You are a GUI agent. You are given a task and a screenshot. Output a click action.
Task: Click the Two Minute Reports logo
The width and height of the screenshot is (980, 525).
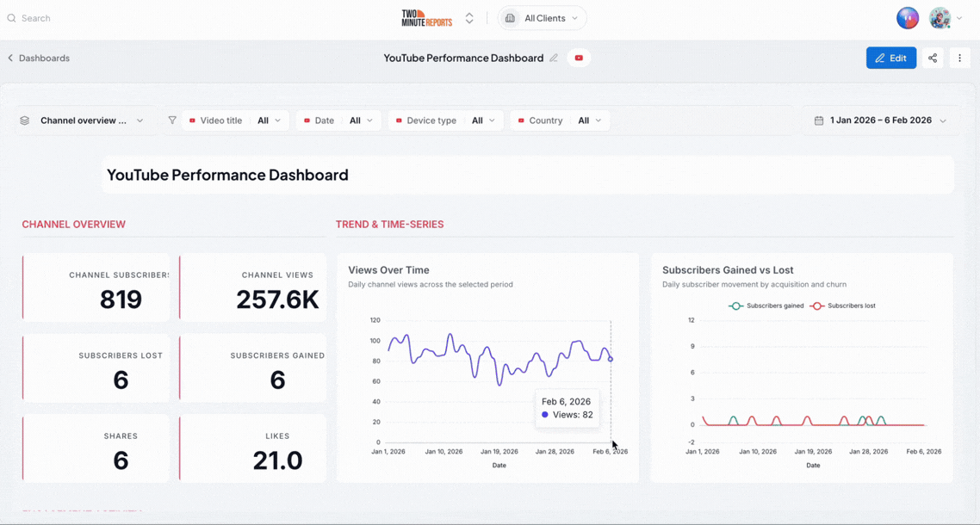click(427, 18)
